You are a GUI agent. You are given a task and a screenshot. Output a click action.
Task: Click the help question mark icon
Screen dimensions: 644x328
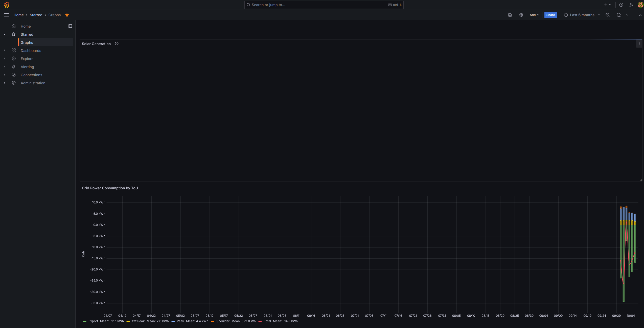pyautogui.click(x=621, y=5)
